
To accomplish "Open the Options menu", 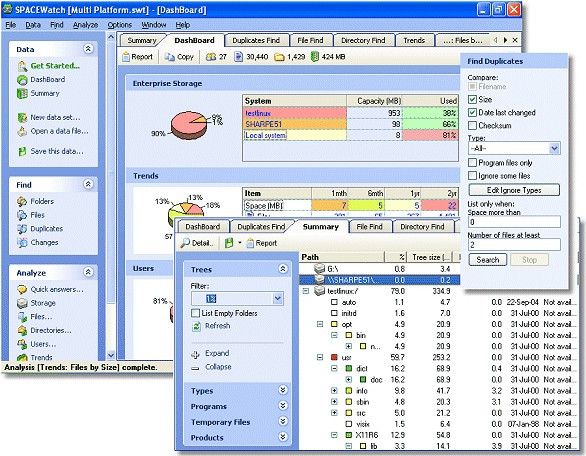I will [x=120, y=25].
